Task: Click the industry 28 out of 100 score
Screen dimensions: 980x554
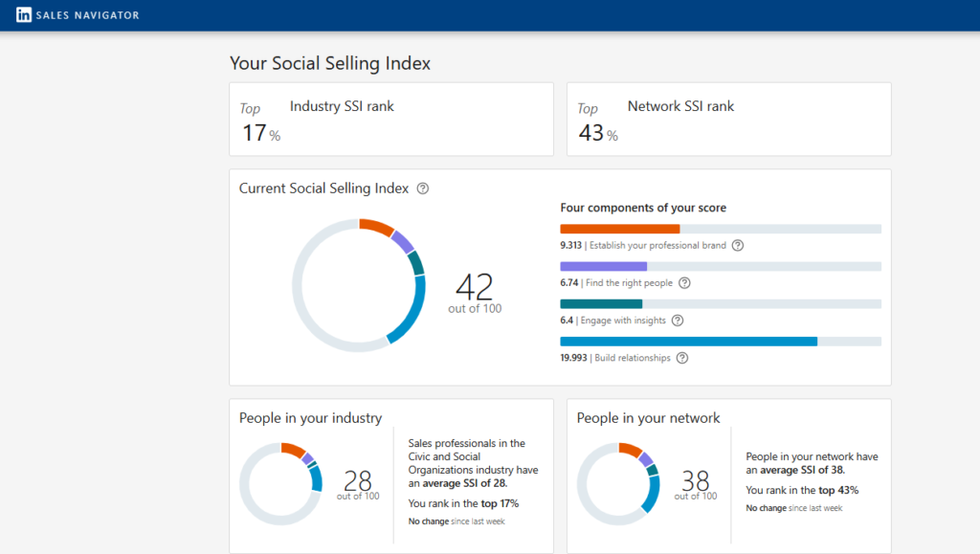Action: point(358,485)
